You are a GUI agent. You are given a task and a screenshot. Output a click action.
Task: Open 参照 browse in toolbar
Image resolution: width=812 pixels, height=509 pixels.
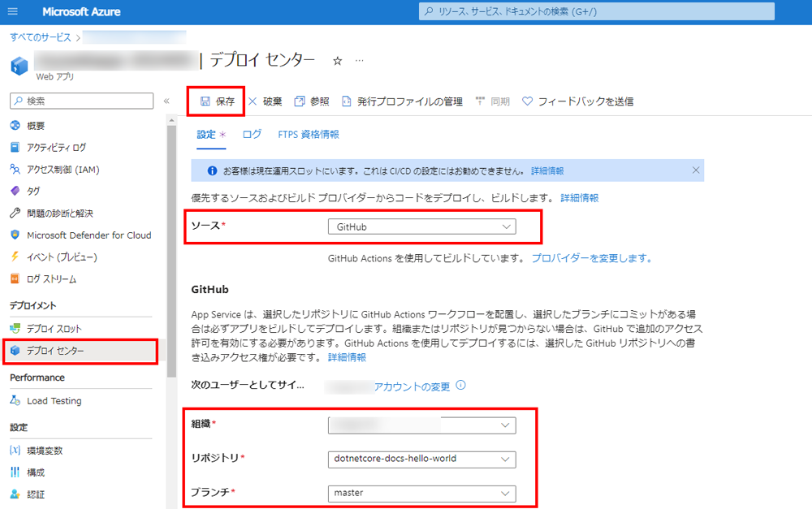click(312, 101)
